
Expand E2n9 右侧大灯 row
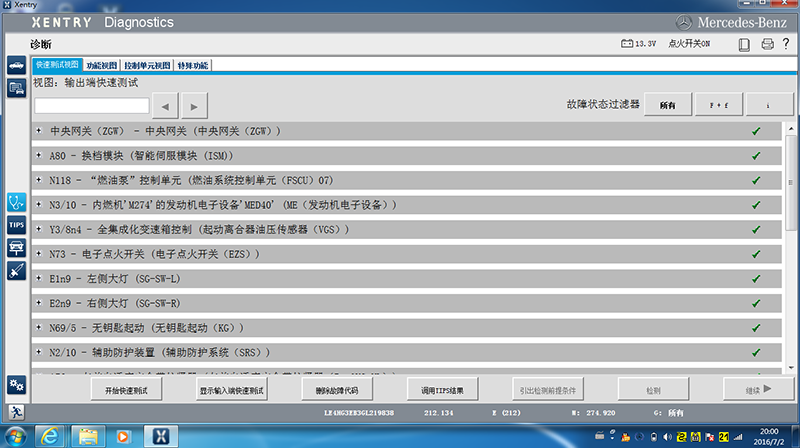pos(39,303)
